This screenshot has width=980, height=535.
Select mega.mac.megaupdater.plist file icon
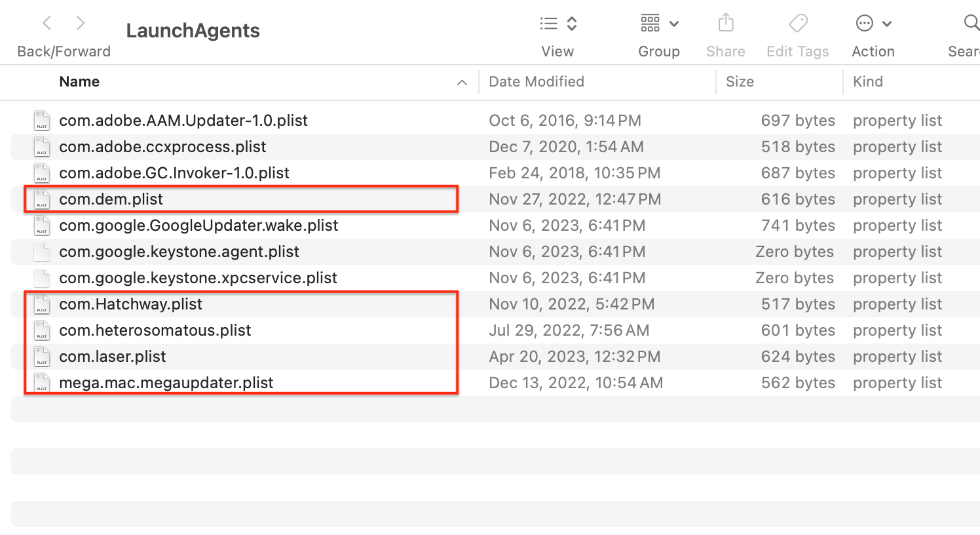42,383
